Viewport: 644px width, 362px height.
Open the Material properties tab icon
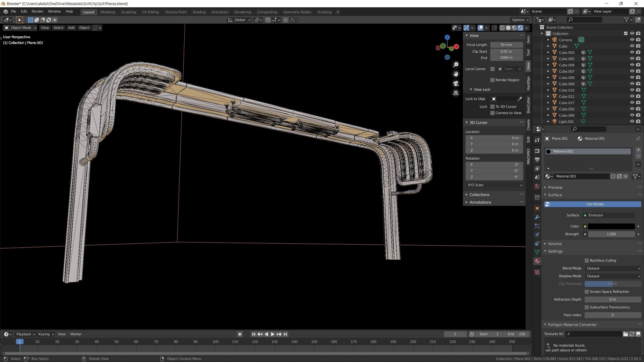point(537,261)
